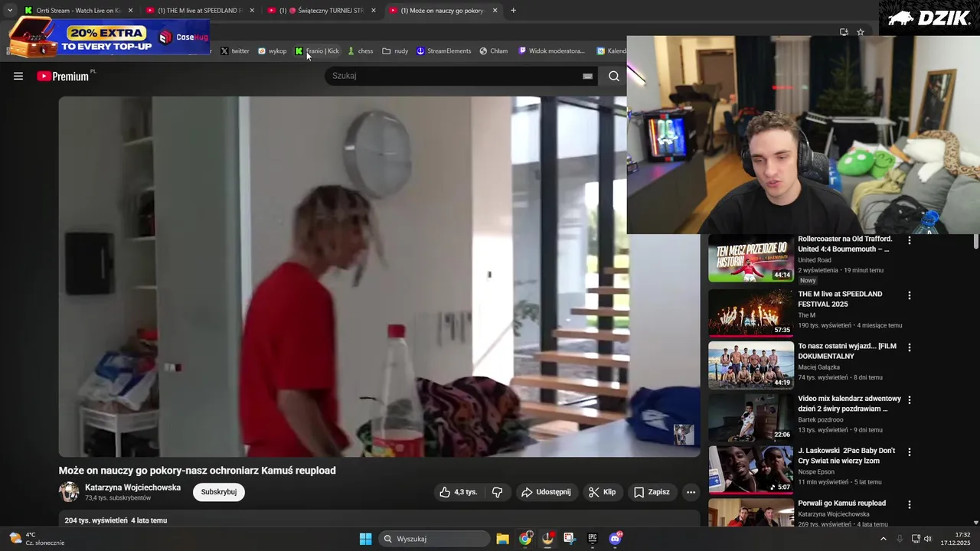Open wykop bookmark
The width and height of the screenshot is (980, 551).
tap(272, 51)
